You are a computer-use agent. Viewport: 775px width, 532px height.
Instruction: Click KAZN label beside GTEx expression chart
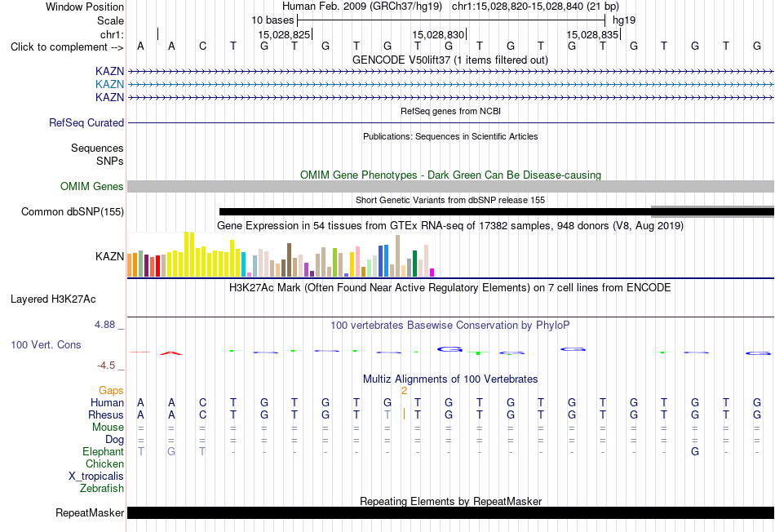(110, 256)
